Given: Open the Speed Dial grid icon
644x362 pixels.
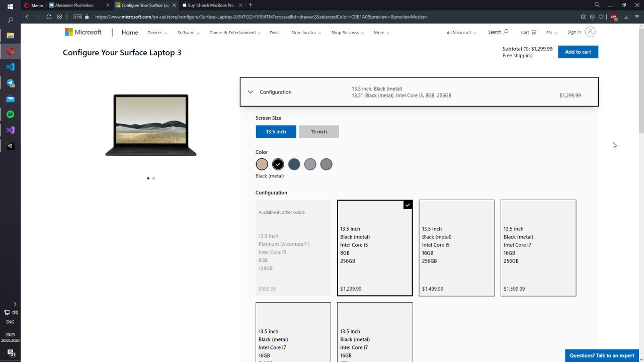Looking at the screenshot, I should 59,17.
